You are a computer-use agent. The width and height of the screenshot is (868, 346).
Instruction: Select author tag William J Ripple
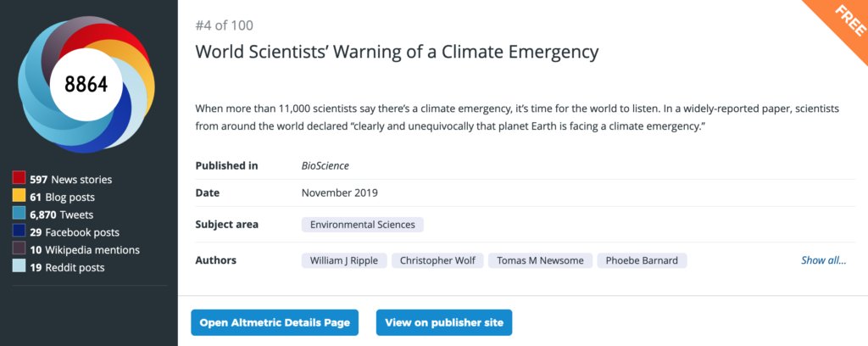[x=344, y=260]
